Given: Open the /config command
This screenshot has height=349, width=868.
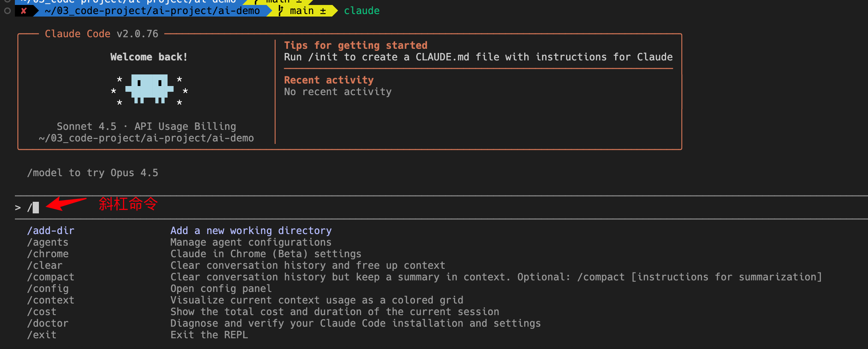Looking at the screenshot, I should click(48, 289).
